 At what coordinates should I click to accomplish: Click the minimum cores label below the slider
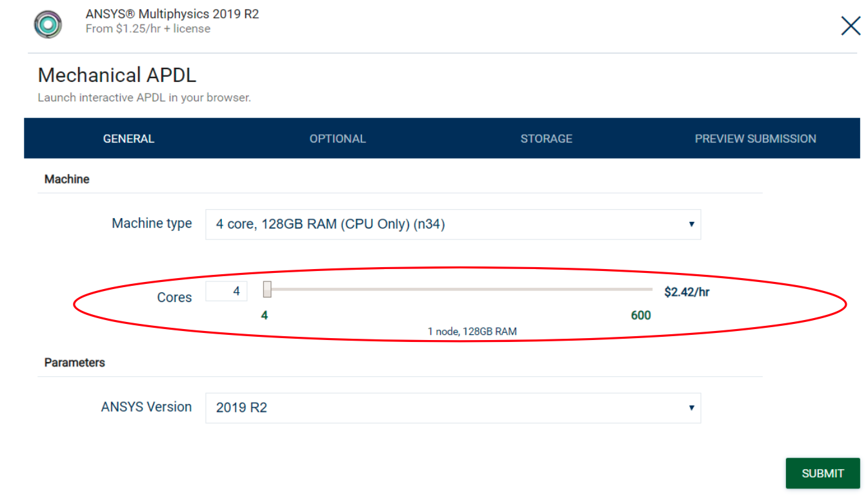point(265,316)
